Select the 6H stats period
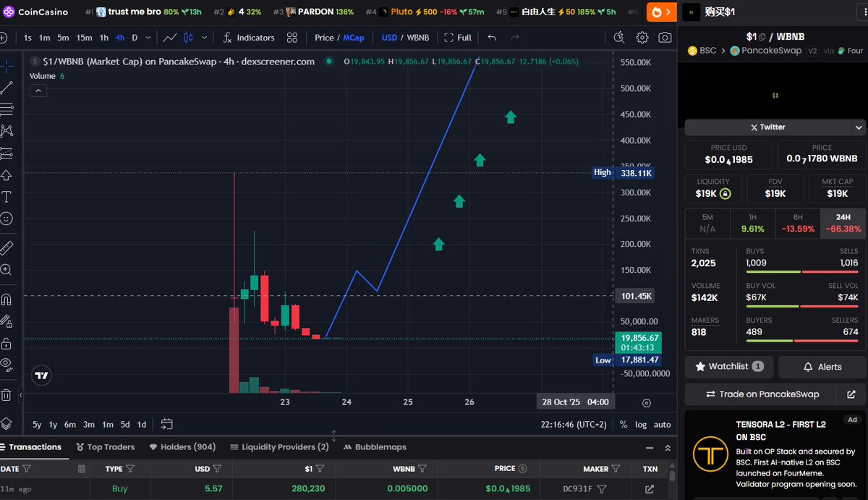The height and width of the screenshot is (500, 868). tap(798, 222)
